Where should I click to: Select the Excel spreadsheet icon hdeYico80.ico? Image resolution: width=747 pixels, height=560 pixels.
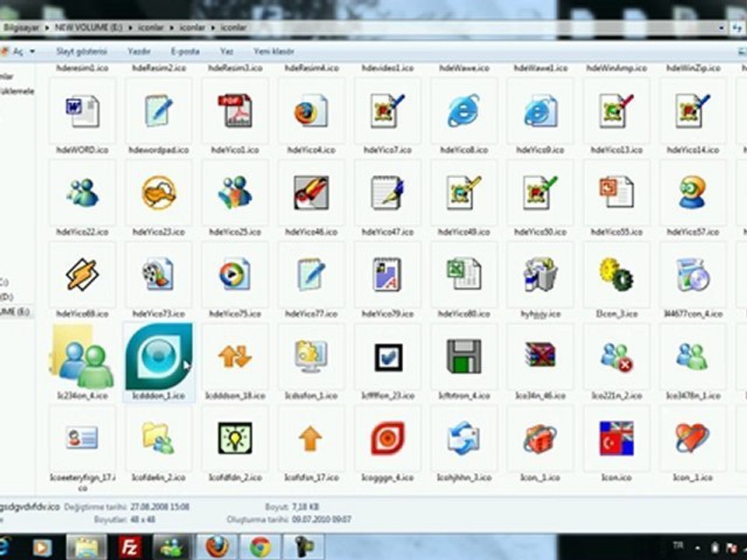pyautogui.click(x=464, y=275)
